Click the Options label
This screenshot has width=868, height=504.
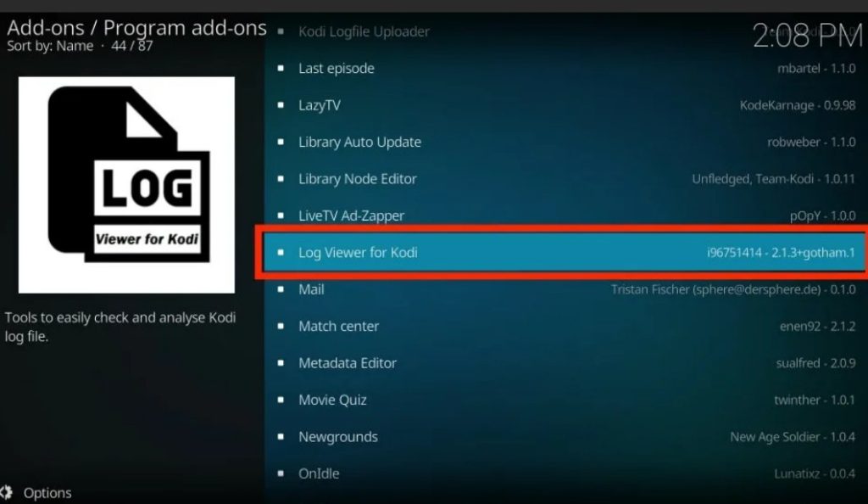[47, 493]
